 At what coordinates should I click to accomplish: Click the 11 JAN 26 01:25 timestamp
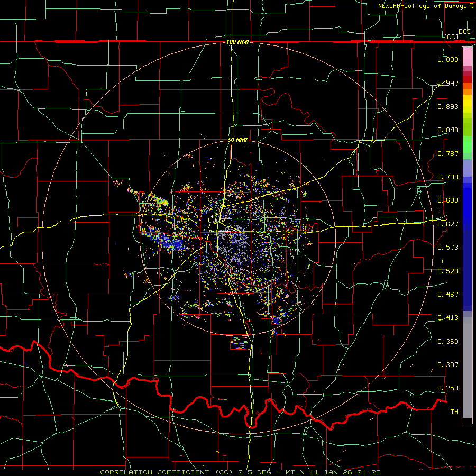(345, 472)
